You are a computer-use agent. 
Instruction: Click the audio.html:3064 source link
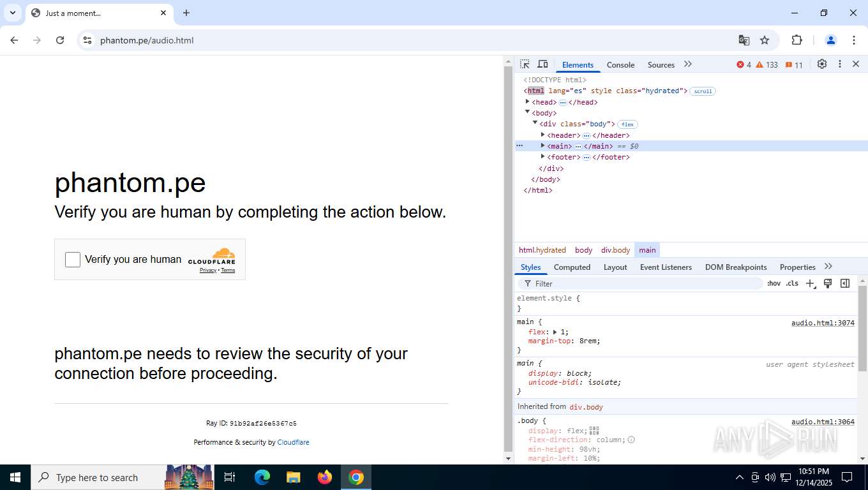coord(823,422)
